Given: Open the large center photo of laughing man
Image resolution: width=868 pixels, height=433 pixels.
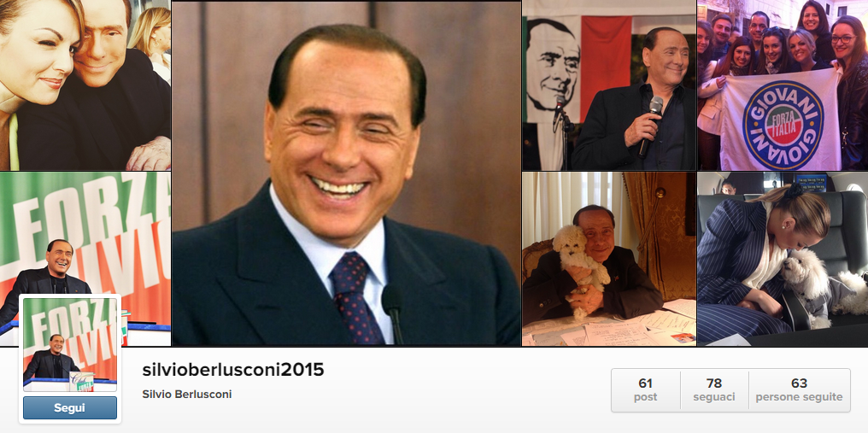Looking at the screenshot, I should click(346, 173).
